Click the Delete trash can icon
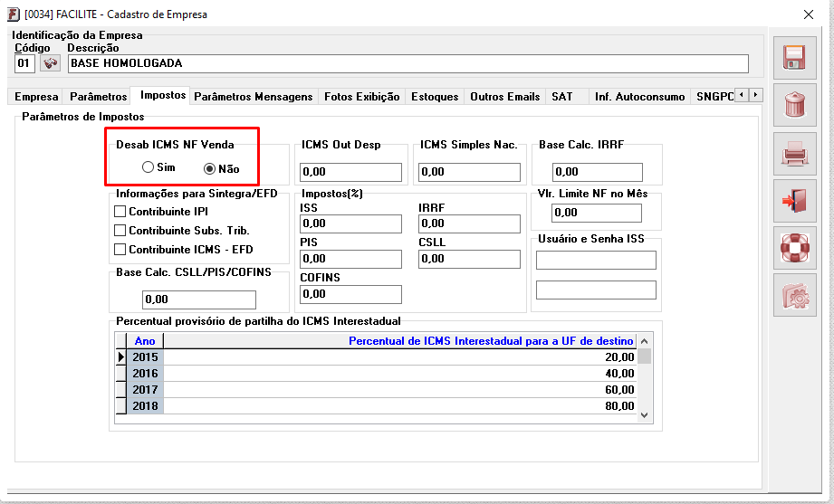The image size is (834, 504). (795, 105)
